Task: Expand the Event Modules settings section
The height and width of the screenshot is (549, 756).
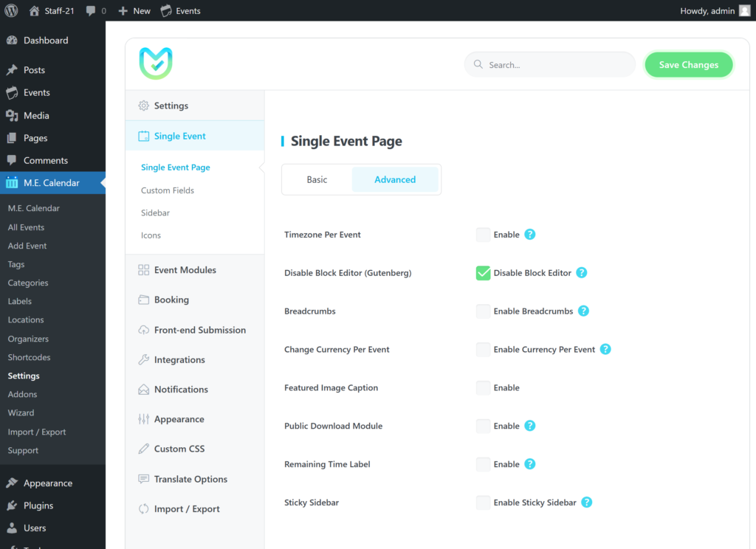Action: click(x=185, y=270)
